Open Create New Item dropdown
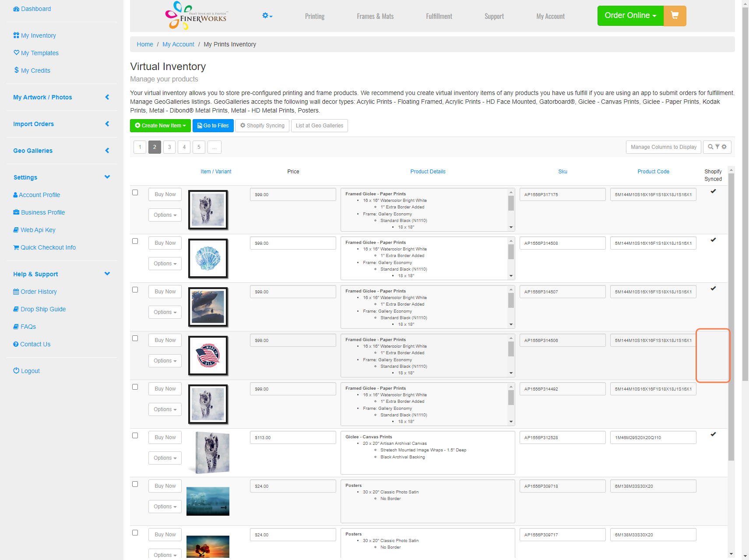Image resolution: width=749 pixels, height=560 pixels. pyautogui.click(x=160, y=126)
